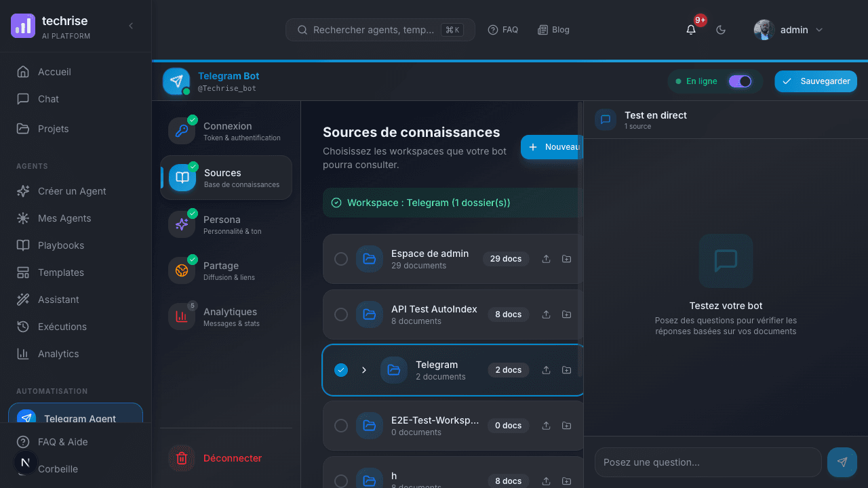Upload to E2E-Test-Worksp workspace
The height and width of the screenshot is (488, 868).
coord(546,426)
